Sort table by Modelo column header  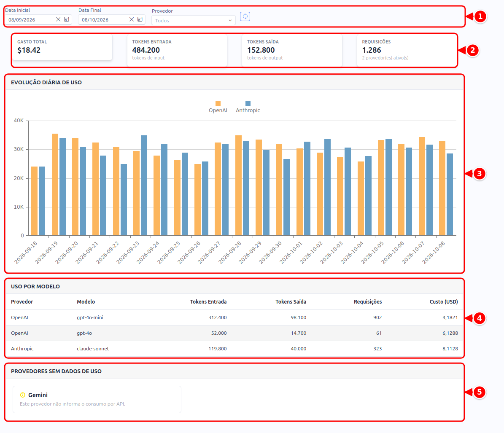pyautogui.click(x=86, y=301)
